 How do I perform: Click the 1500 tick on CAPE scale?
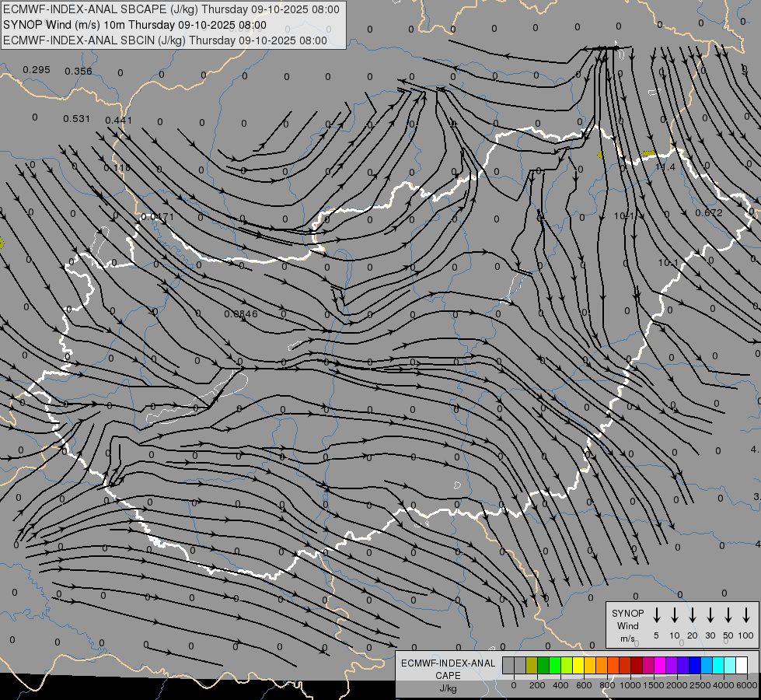654,685
